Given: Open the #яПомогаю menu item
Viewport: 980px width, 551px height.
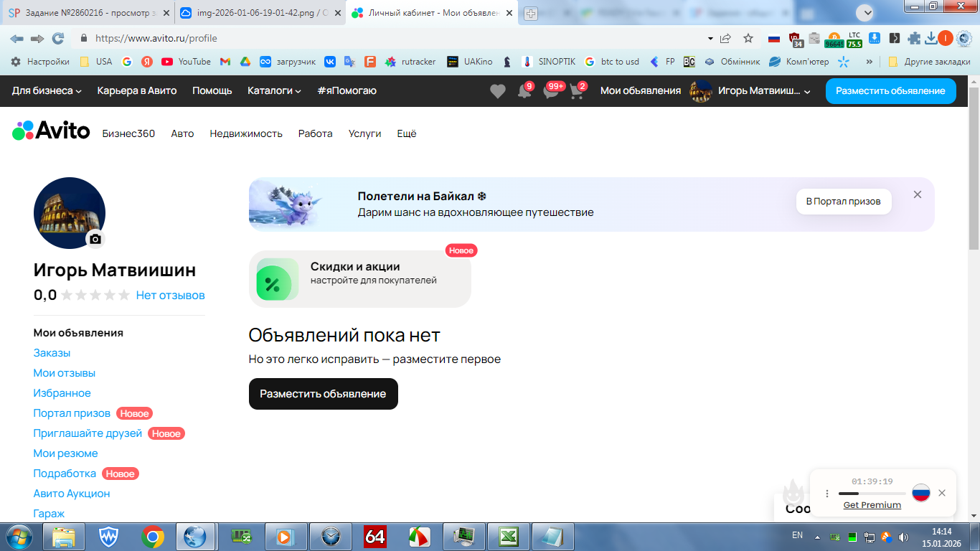Looking at the screenshot, I should point(347,90).
